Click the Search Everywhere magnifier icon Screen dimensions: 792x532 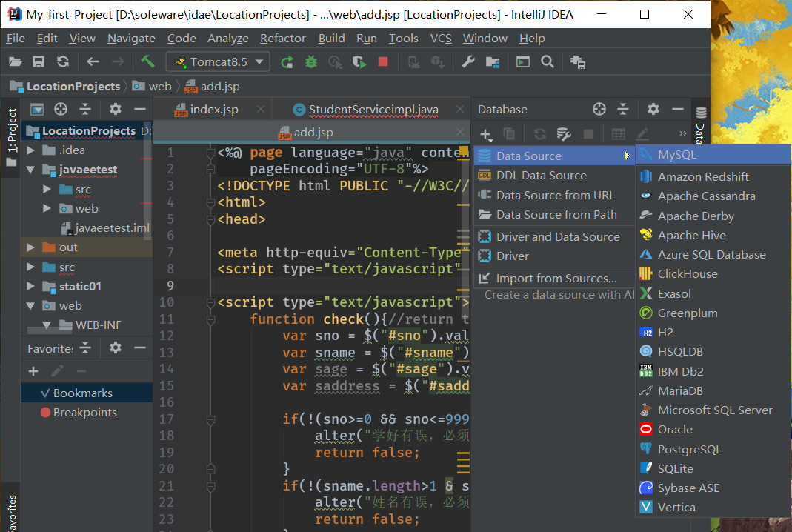coord(547,61)
